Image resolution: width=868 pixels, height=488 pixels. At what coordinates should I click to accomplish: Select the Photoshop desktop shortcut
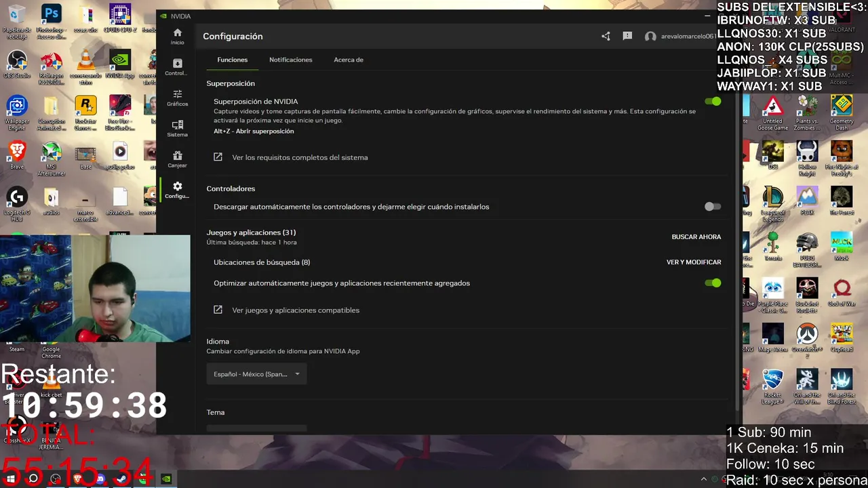pyautogui.click(x=51, y=21)
